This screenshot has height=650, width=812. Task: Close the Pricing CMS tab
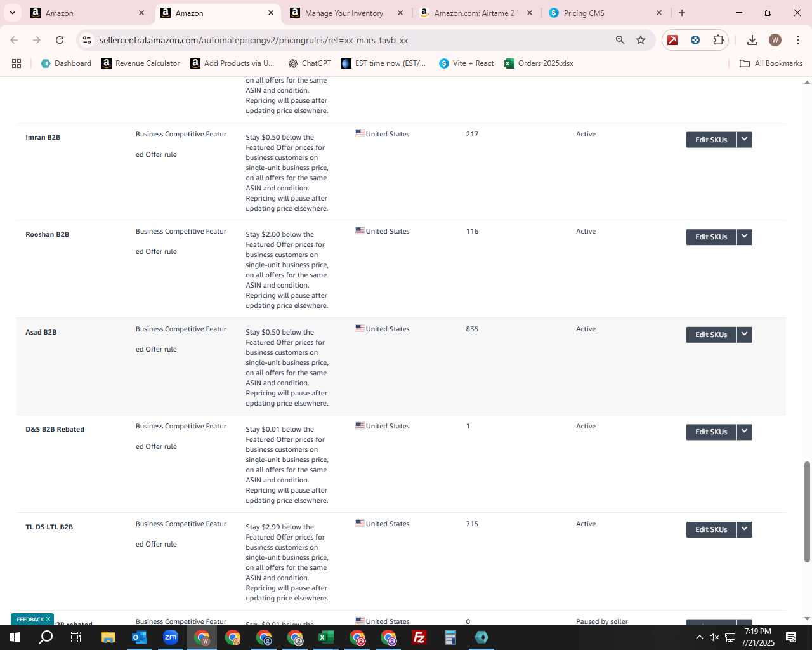[659, 13]
